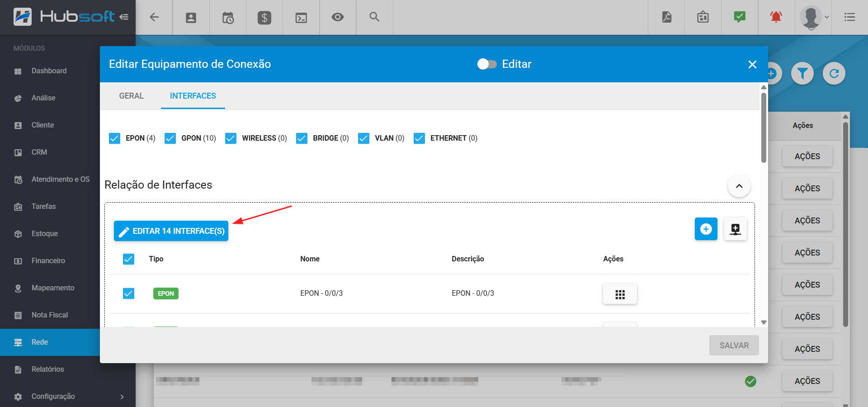Open the user avatar dropdown
Image resolution: width=868 pixels, height=407 pixels.
click(x=814, y=17)
